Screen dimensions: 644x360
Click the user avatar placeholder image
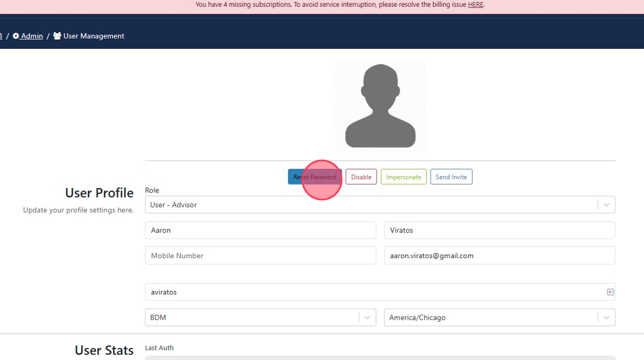tap(380, 106)
